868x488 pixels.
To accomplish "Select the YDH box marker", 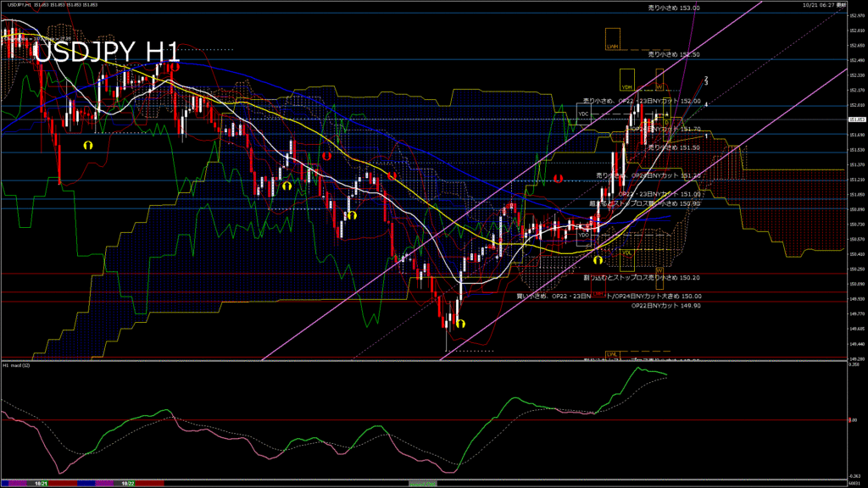I will coord(627,80).
